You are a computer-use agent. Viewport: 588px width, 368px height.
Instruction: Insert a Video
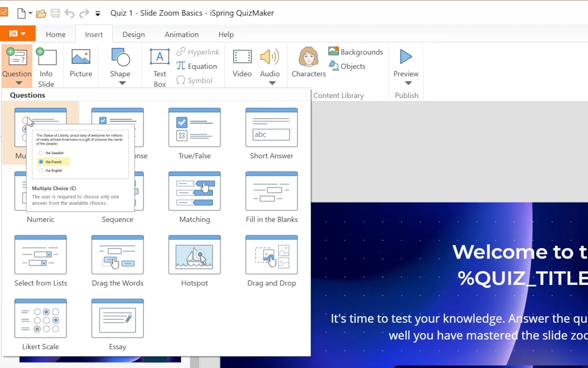tap(242, 63)
